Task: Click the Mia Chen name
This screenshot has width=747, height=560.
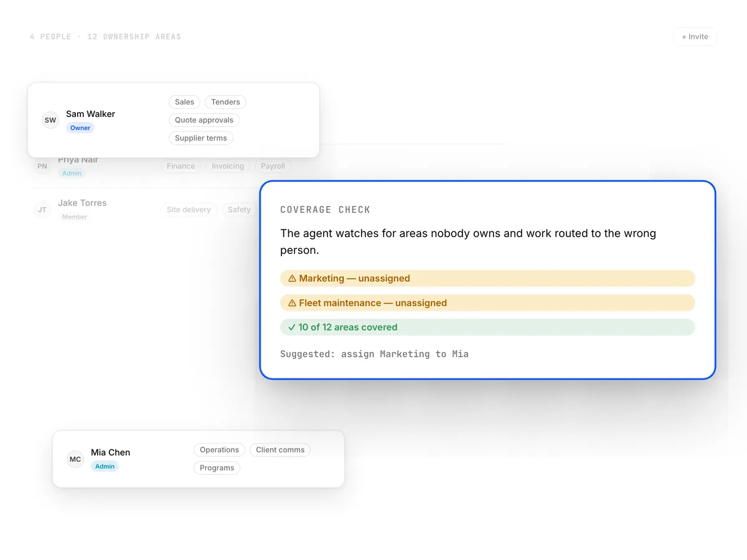Action: pos(110,452)
